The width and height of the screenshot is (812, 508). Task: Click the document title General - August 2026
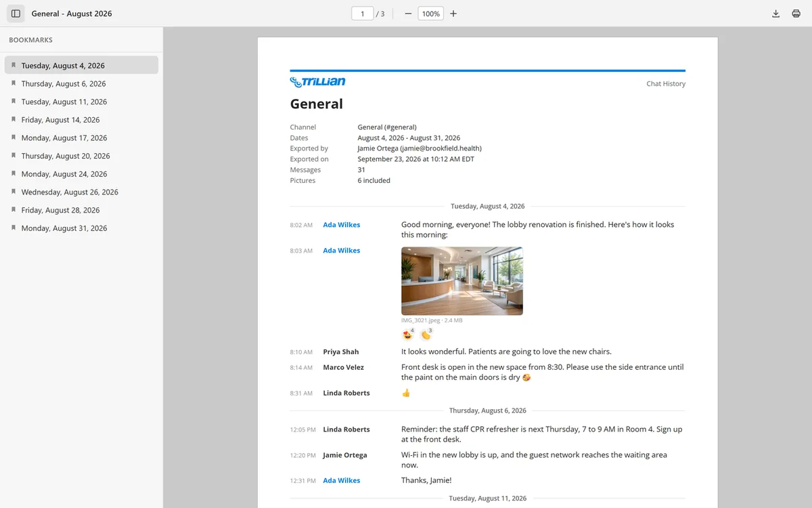click(72, 14)
